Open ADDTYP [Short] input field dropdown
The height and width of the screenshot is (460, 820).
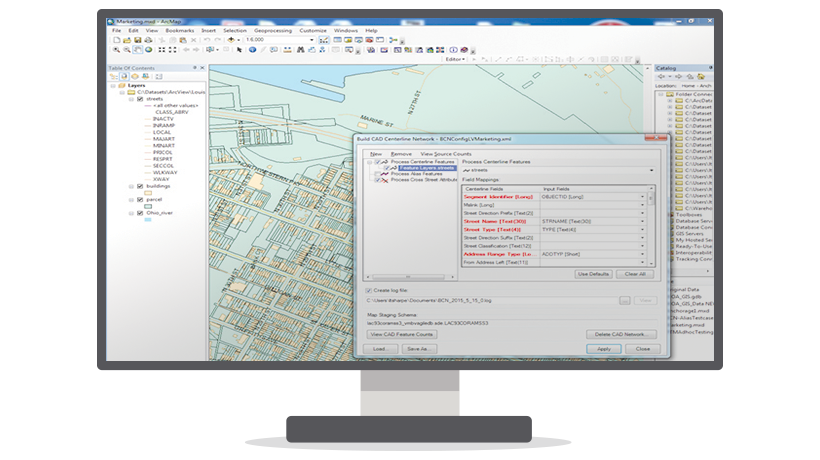click(643, 254)
